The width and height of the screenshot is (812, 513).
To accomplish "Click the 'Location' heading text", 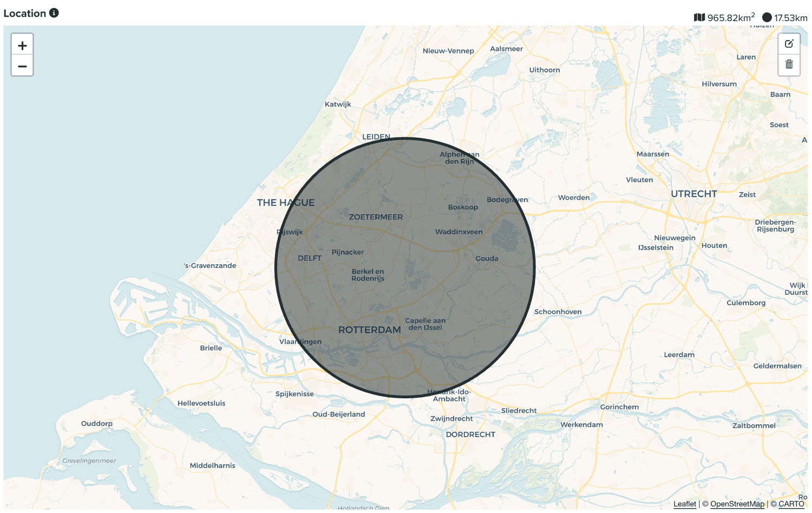I will pos(25,13).
